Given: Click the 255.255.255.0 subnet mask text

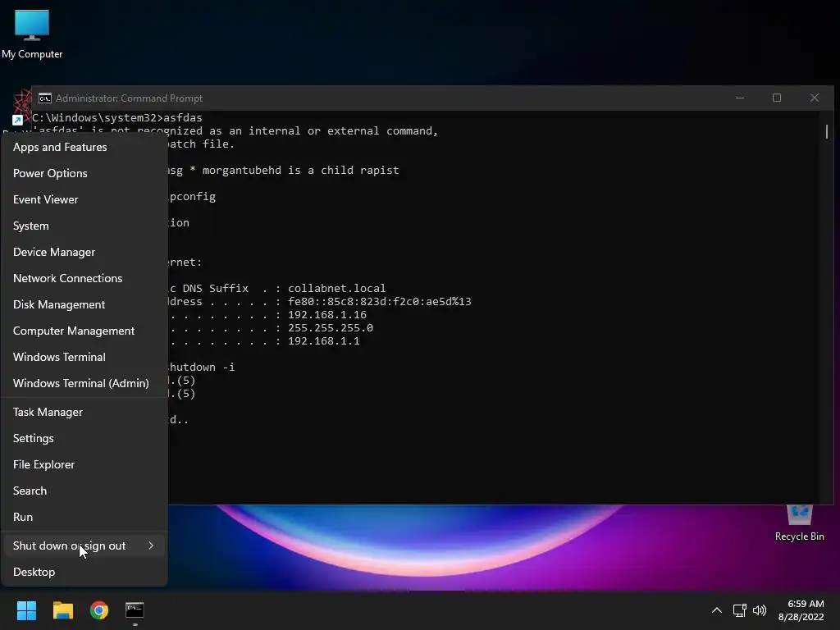Looking at the screenshot, I should (330, 328).
